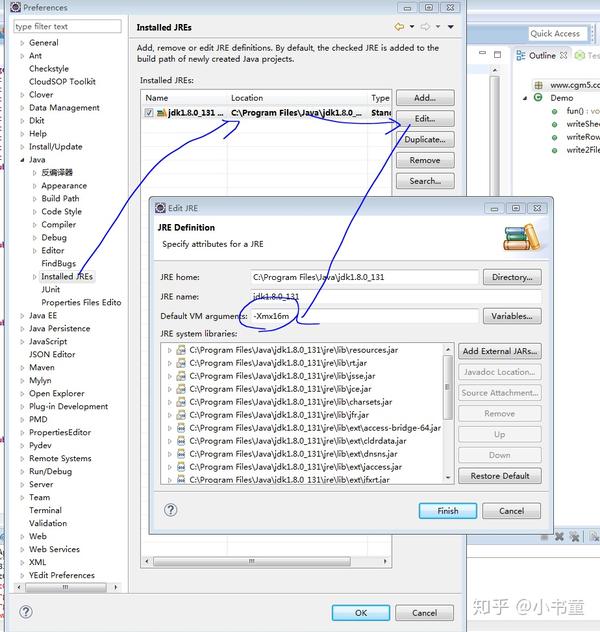This screenshot has height=632, width=600.
Task: Click the preferences tree horizontal scrollbar
Action: 67,588
